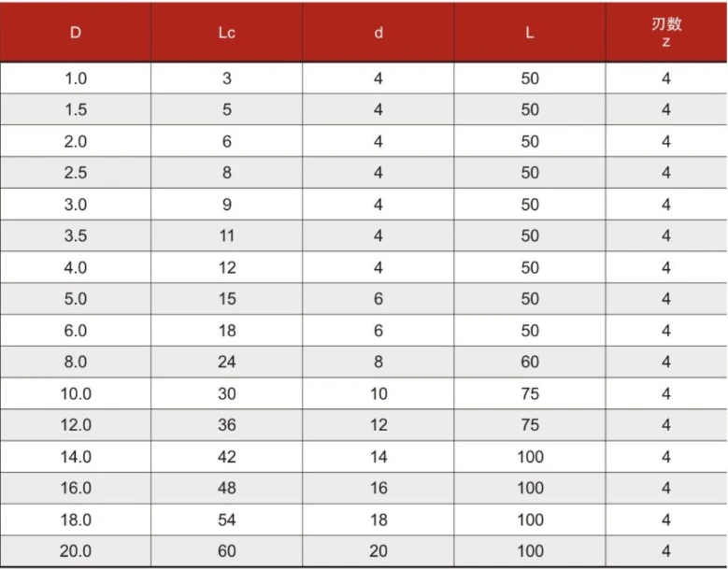Select the Lc value 36 cell

(226, 425)
